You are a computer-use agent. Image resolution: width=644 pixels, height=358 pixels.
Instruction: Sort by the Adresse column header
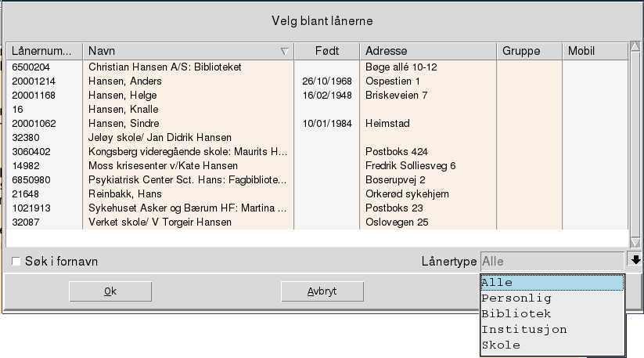(x=428, y=51)
